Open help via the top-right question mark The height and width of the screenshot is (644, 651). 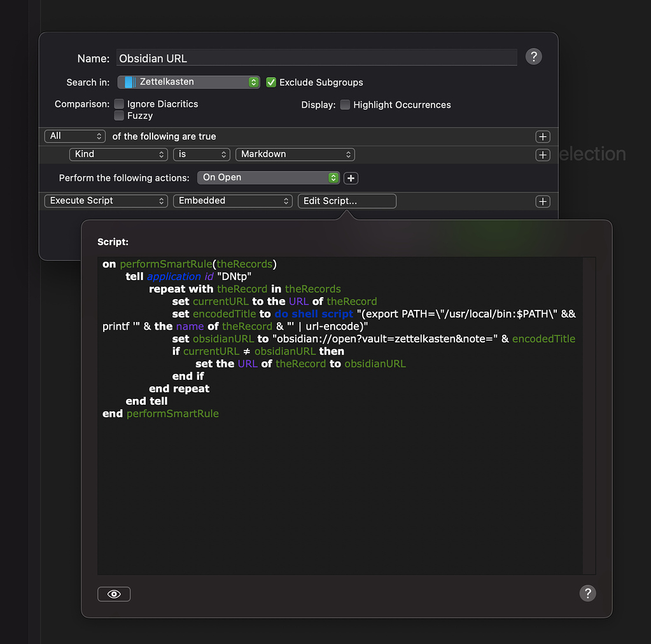533,57
